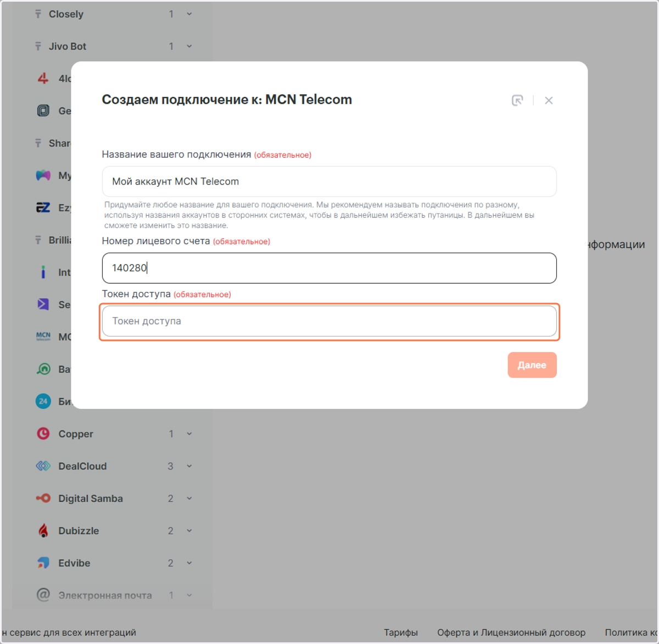Click the MCN Telecom sidebar icon
The height and width of the screenshot is (644, 659).
[x=43, y=337]
